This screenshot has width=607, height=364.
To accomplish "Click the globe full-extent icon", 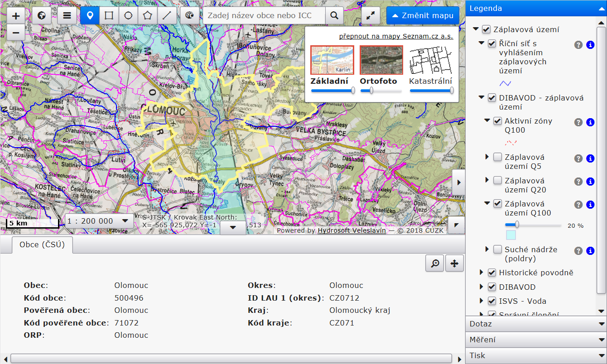I will click(42, 15).
